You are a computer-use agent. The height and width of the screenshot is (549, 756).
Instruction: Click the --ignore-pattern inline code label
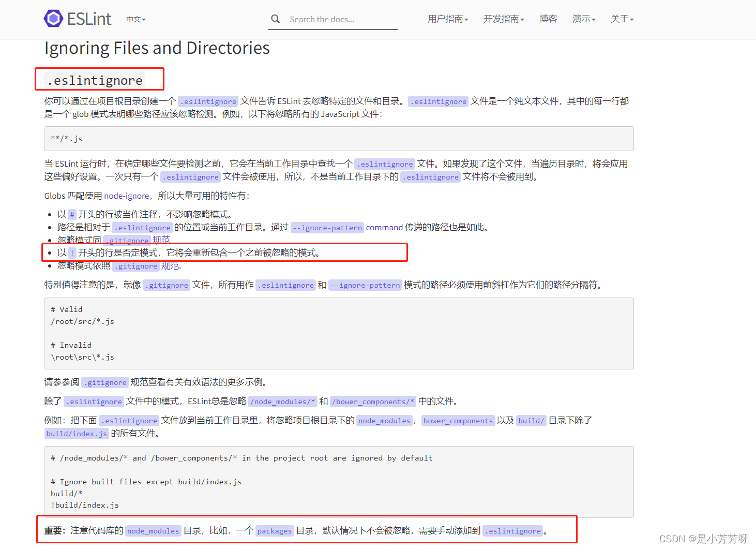327,227
